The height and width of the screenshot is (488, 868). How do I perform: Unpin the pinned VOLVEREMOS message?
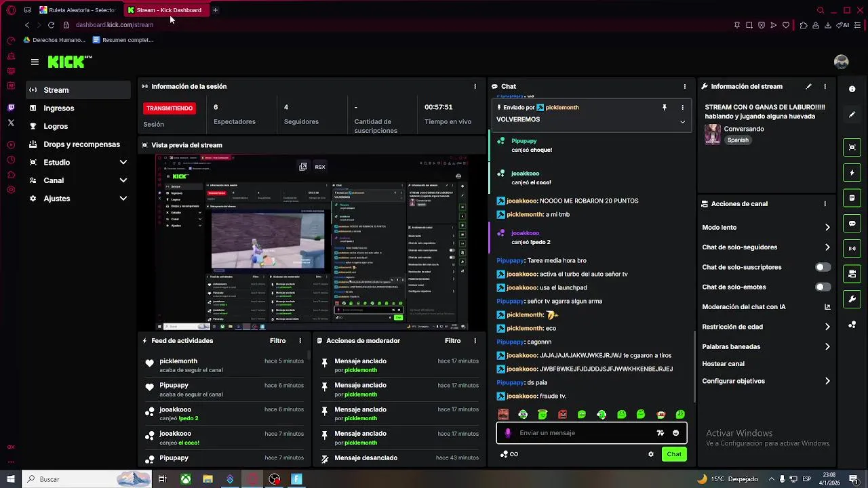(665, 107)
